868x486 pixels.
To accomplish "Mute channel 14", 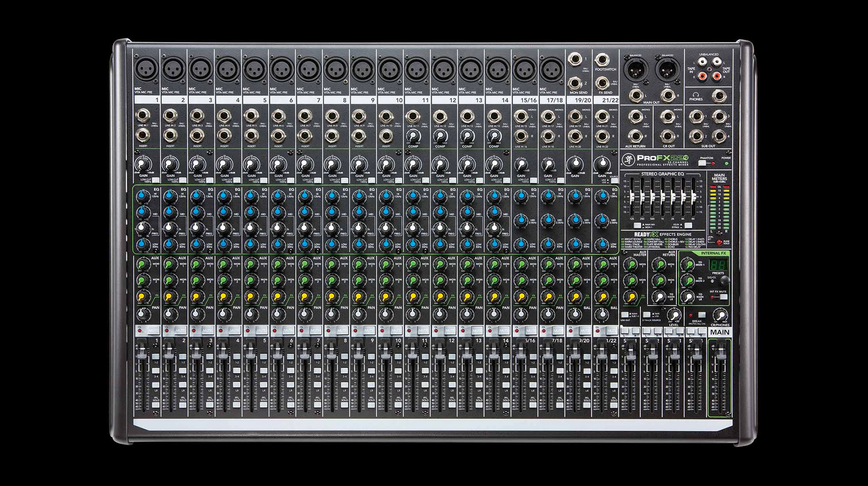I will click(505, 331).
